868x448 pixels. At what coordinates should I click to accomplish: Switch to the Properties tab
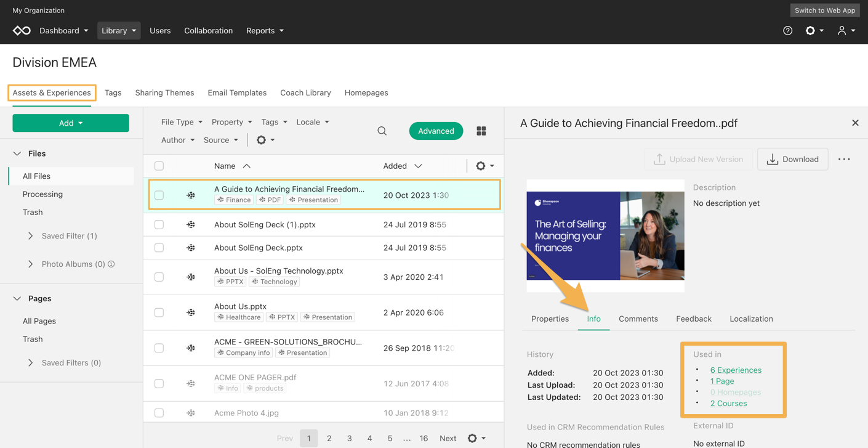pos(550,319)
